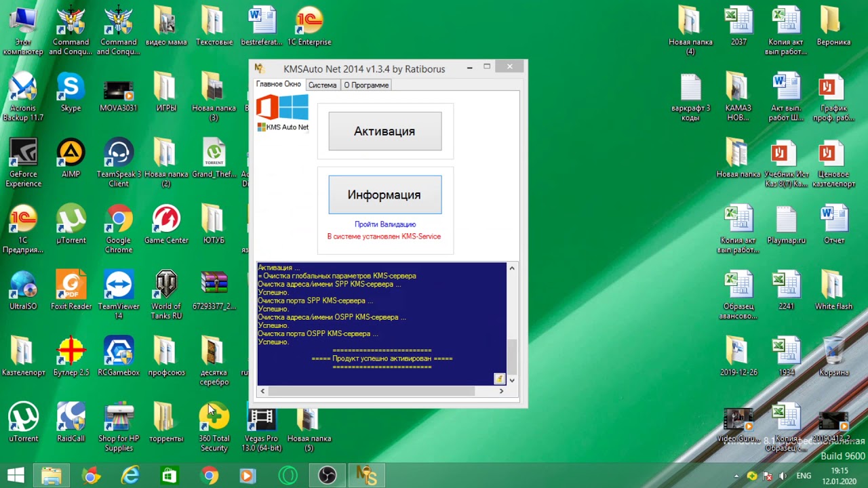
Task: Click the Windows Start button
Action: point(16,476)
